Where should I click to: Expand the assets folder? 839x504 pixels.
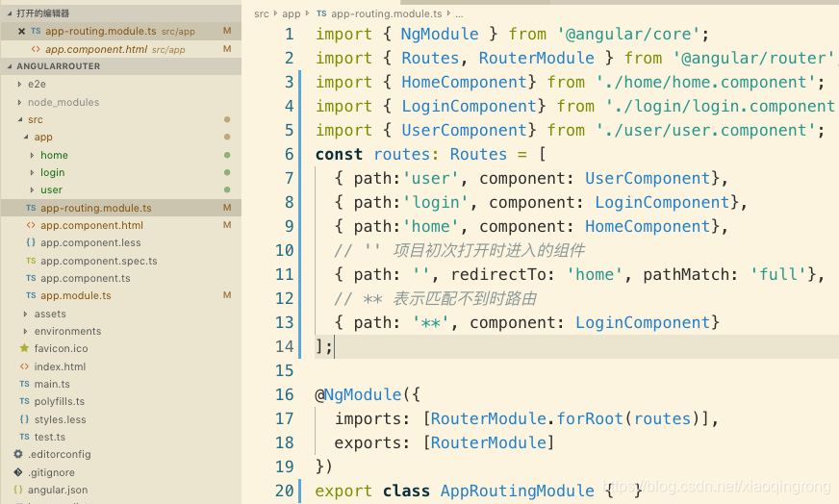(26, 315)
